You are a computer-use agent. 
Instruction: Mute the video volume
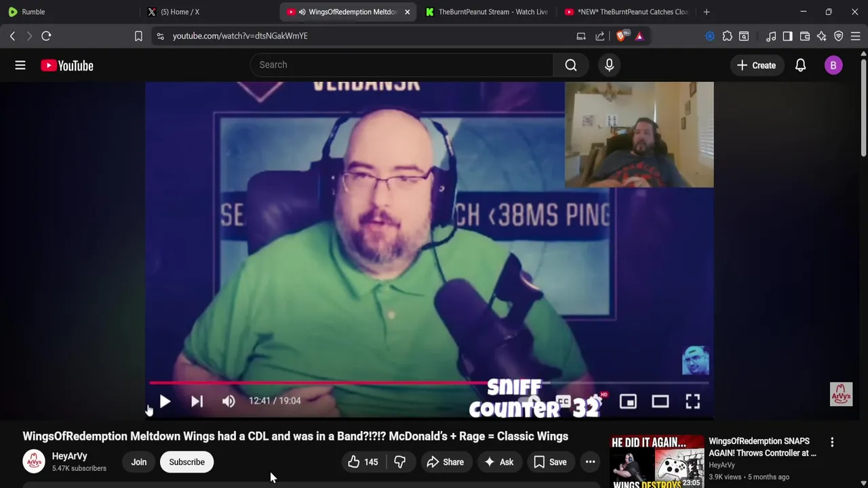229,401
